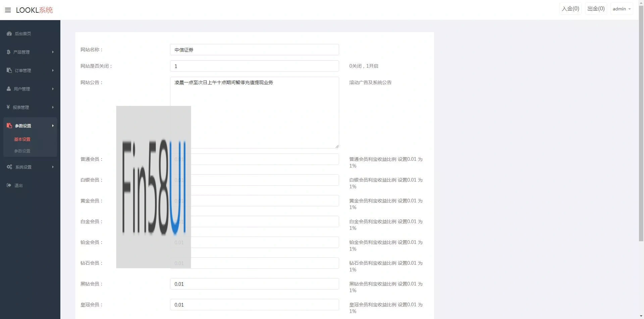This screenshot has width=644, height=319.
Task: Click the clipboard icon beside 订单管理
Action: point(9,70)
